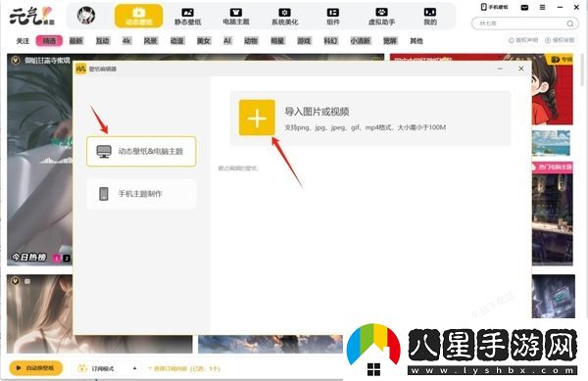Open the hamburger main menu
This screenshot has height=381, width=588.
pyautogui.click(x=542, y=7)
